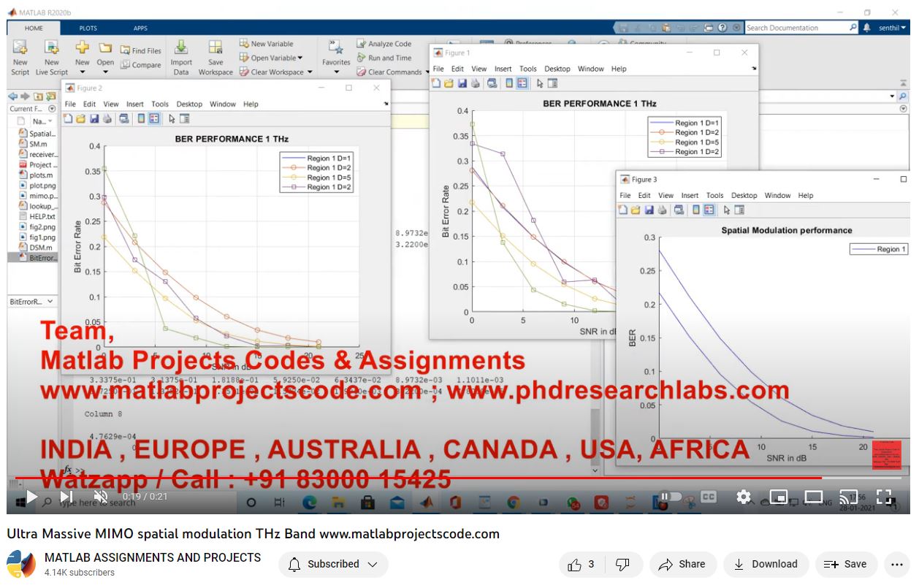Click the channel avatar thumbnail
Viewport: 919px width, 588px height.
[21, 565]
